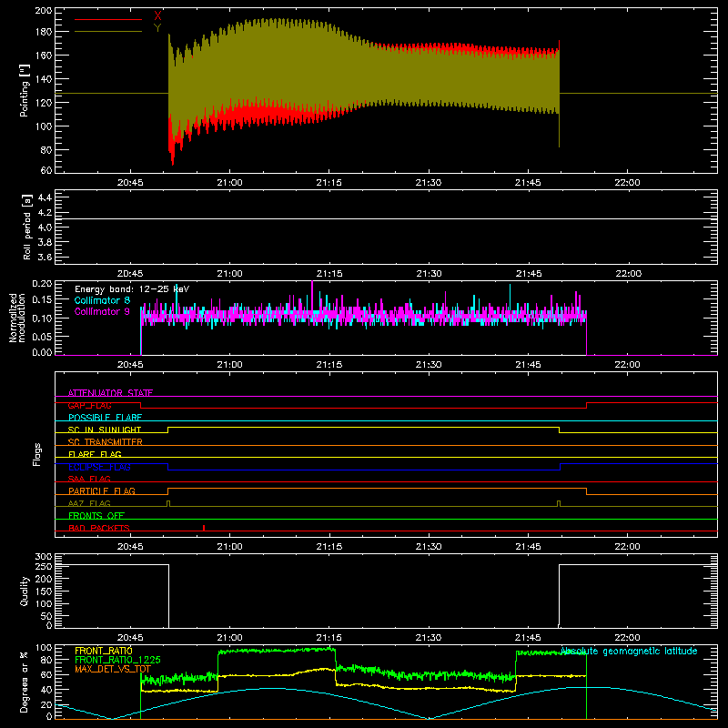Click the FRONTS_OFF flag label

(x=96, y=515)
